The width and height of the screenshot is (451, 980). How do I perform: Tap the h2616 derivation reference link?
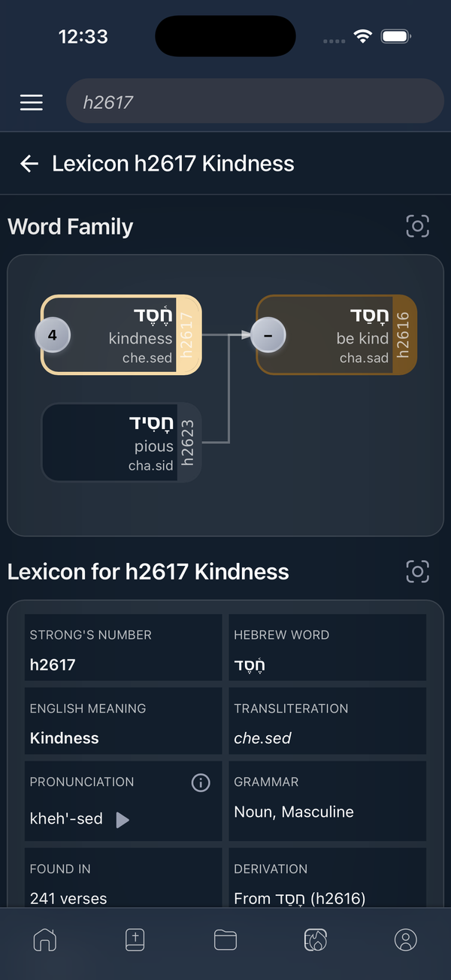click(299, 898)
